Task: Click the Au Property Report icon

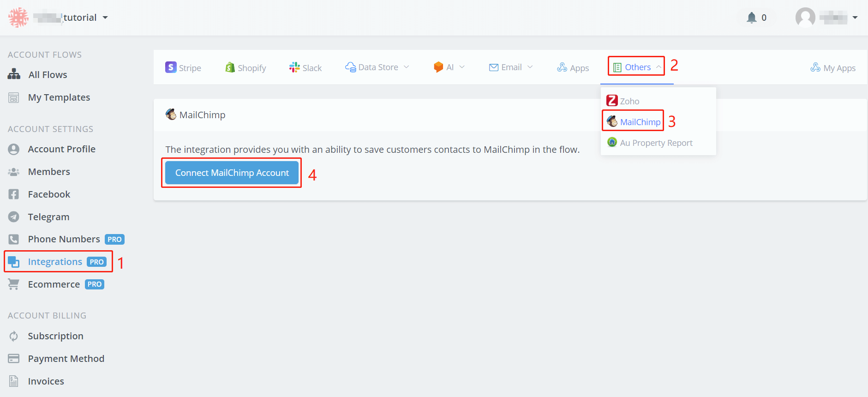Action: pos(612,142)
